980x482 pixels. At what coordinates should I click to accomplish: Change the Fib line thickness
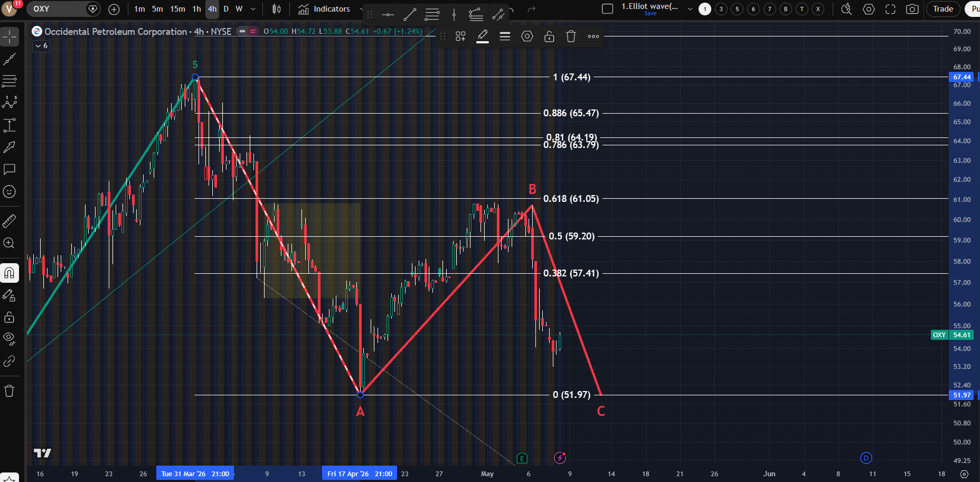tap(505, 36)
